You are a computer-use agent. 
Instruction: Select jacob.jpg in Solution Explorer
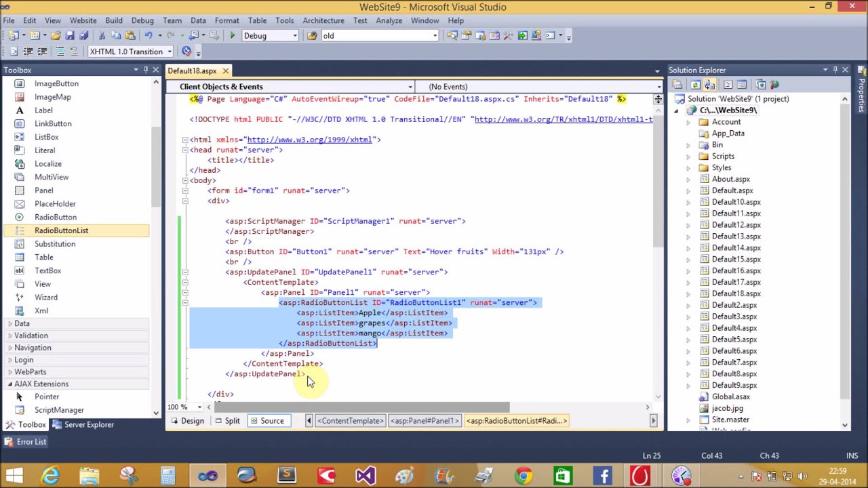[x=727, y=408]
